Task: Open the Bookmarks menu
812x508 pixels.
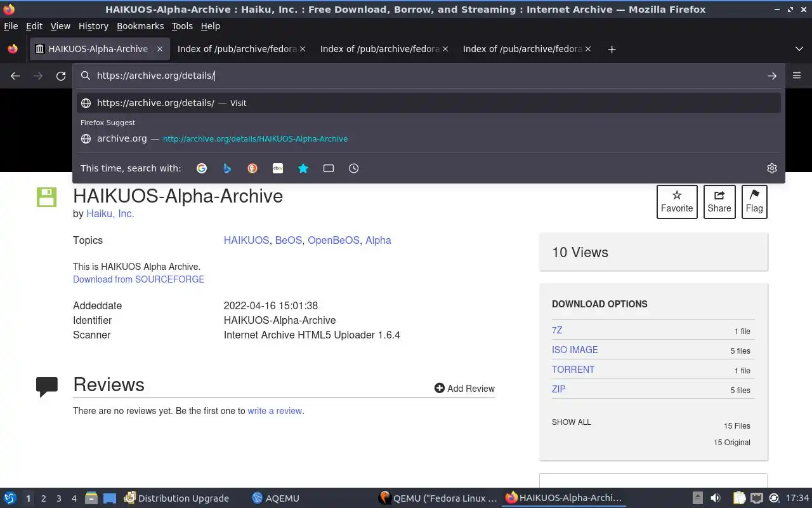Action: tap(140, 26)
